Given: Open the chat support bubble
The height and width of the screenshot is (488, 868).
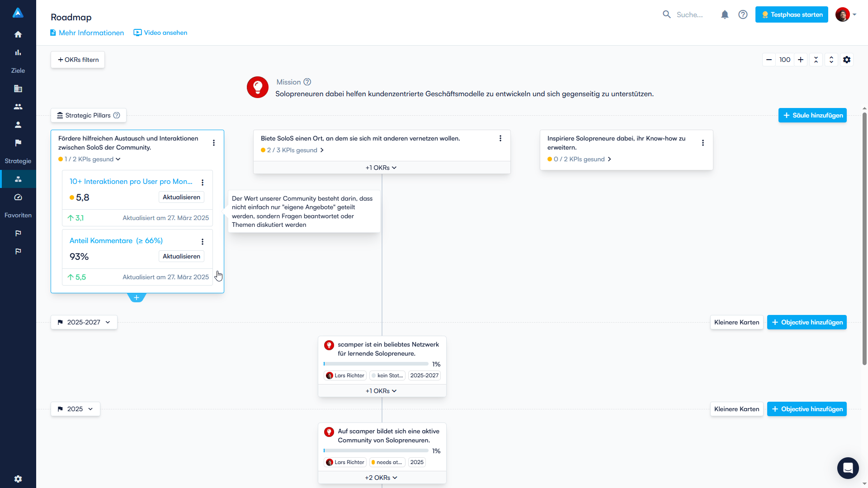Looking at the screenshot, I should 848,468.
